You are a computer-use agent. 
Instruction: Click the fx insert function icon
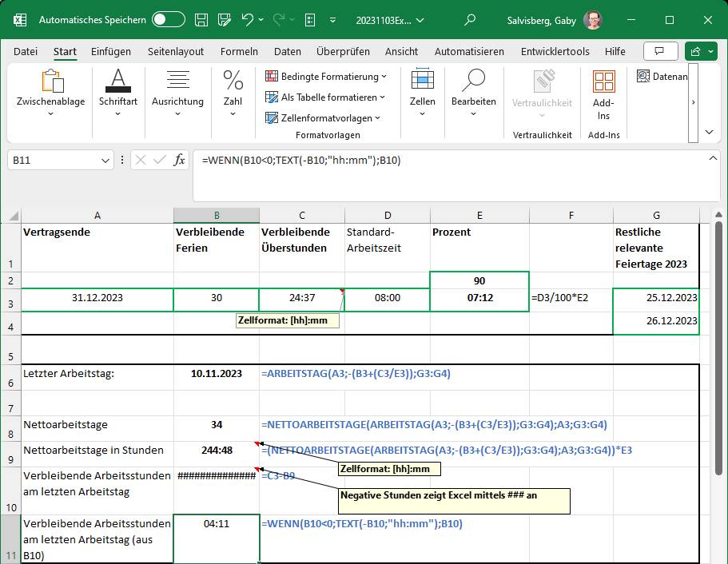click(180, 161)
